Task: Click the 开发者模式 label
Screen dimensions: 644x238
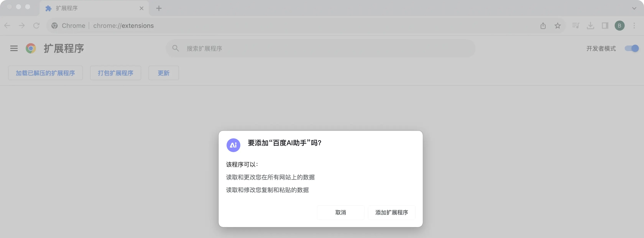Action: coord(601,48)
